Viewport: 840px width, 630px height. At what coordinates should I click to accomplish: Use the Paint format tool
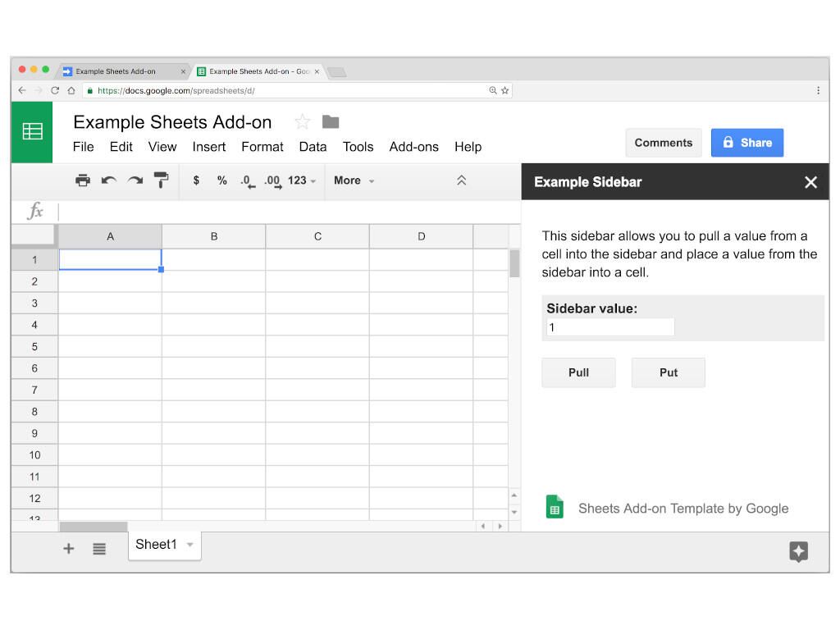click(161, 180)
